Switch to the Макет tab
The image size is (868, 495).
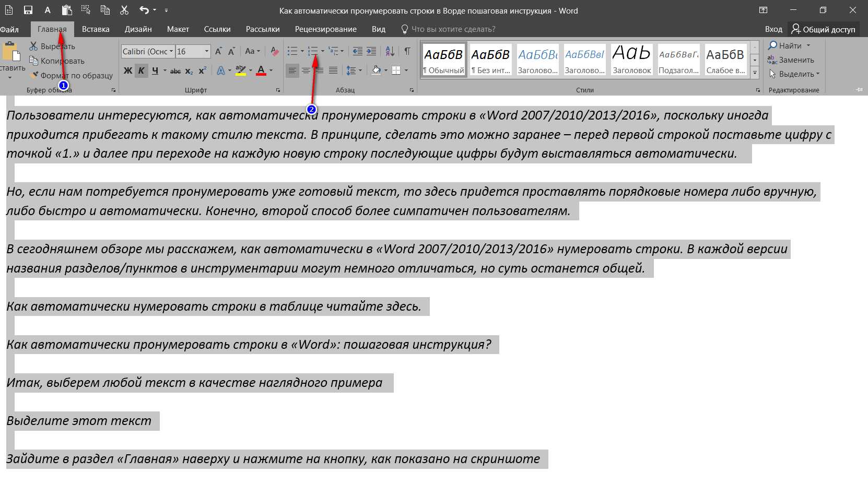178,29
